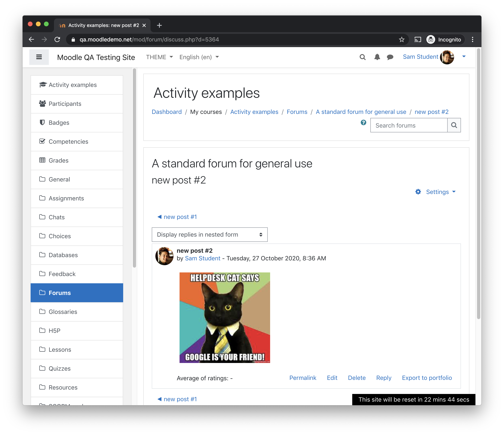Click the 'new post #2' breadcrumb link
The height and width of the screenshot is (435, 504).
432,112
